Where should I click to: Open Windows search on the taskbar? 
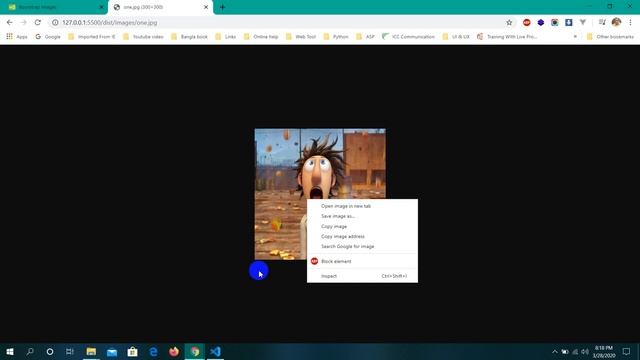[30, 351]
